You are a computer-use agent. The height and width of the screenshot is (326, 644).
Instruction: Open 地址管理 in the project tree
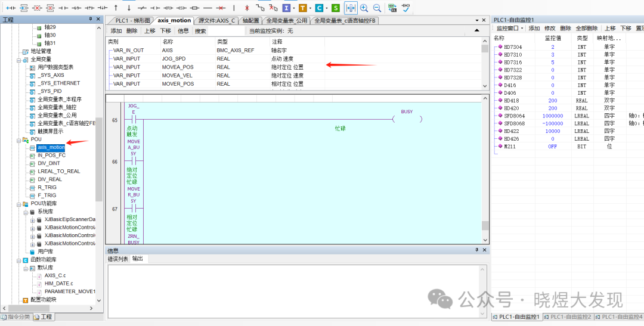pyautogui.click(x=41, y=51)
